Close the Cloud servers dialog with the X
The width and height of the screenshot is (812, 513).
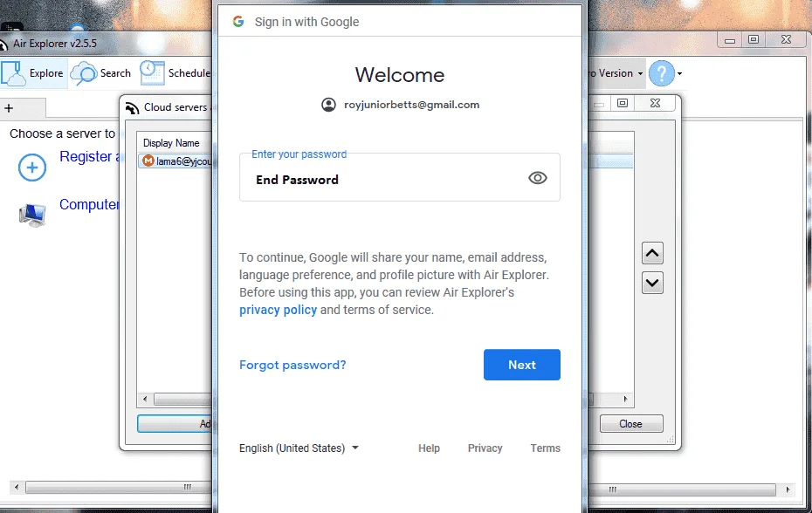(x=655, y=103)
